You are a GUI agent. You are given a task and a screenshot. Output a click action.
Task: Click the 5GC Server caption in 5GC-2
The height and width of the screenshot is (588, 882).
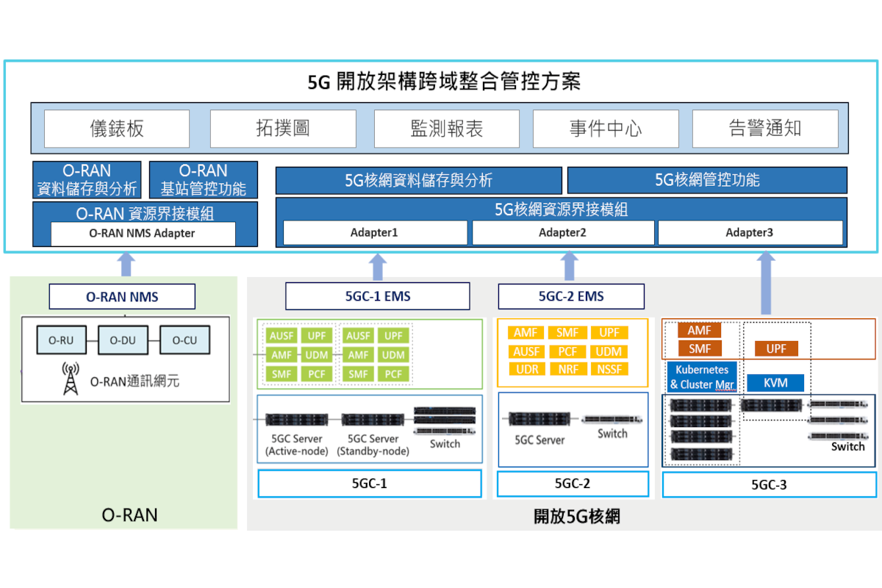[x=540, y=440]
